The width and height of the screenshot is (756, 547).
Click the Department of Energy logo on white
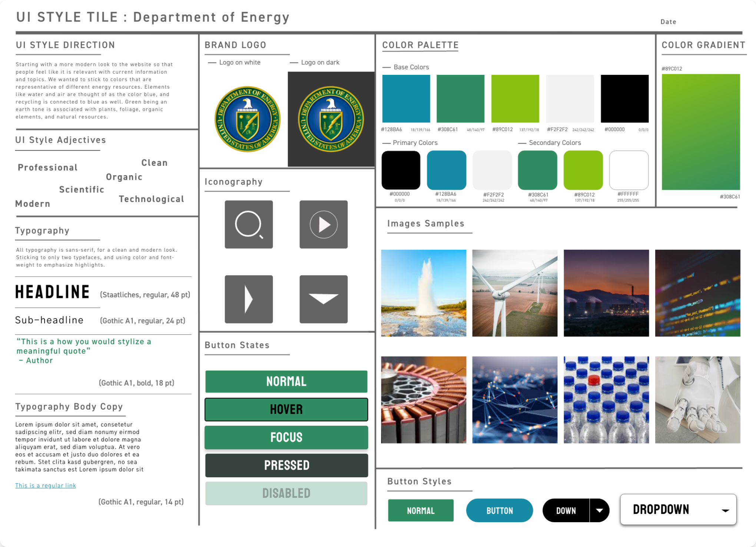248,119
